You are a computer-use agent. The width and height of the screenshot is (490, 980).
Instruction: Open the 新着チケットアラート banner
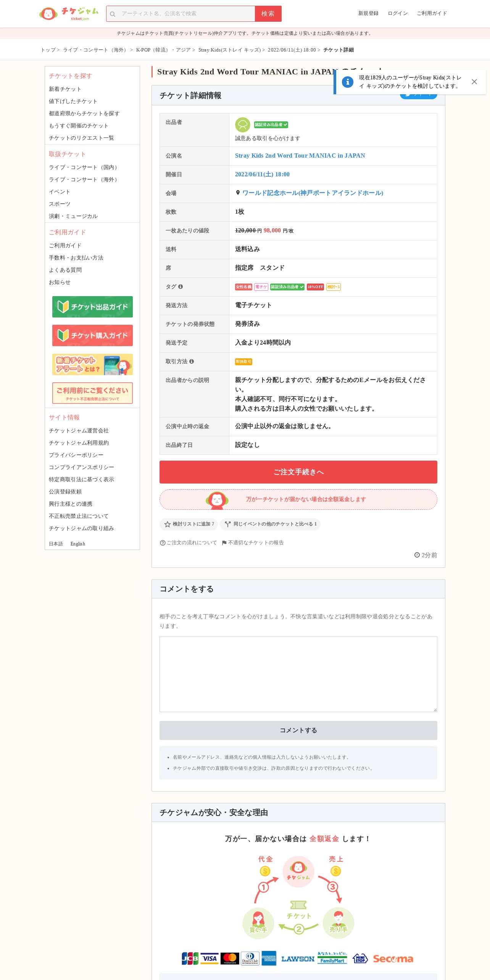92,364
